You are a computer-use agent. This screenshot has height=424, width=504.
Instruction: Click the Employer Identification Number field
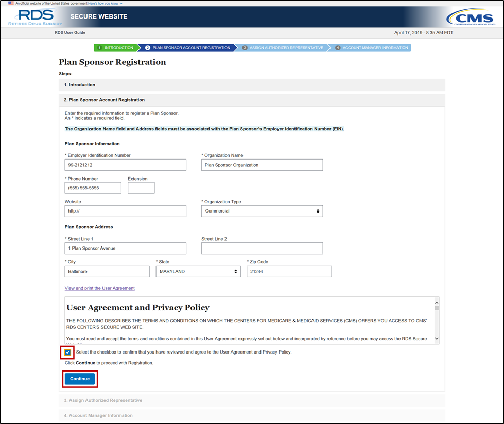coord(125,165)
